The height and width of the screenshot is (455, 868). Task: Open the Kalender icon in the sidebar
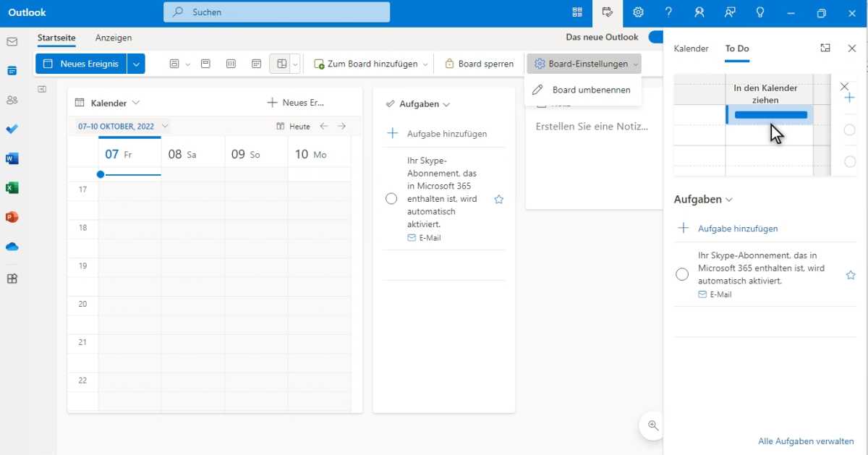pyautogui.click(x=12, y=71)
